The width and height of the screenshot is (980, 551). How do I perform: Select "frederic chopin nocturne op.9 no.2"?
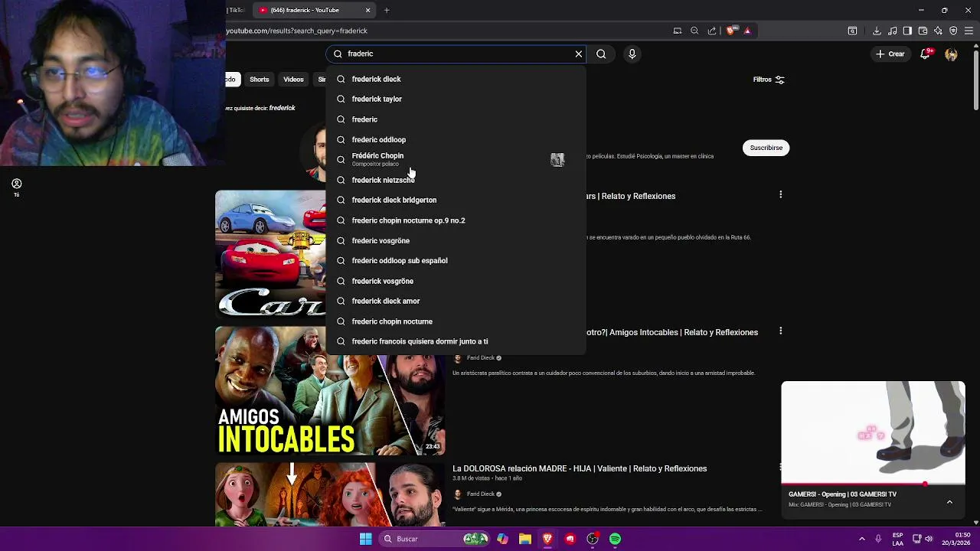(456, 220)
